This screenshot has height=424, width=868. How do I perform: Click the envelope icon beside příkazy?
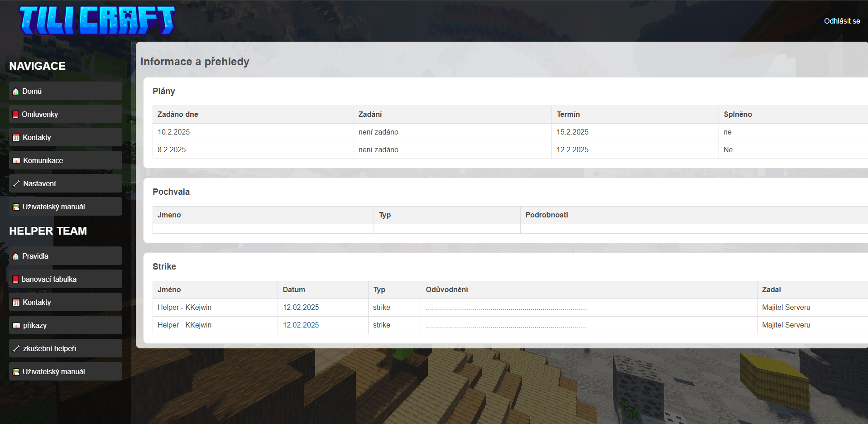point(16,326)
